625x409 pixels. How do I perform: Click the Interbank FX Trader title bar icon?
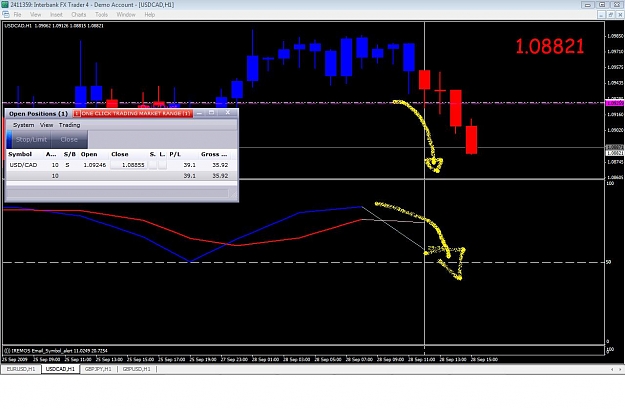point(5,5)
